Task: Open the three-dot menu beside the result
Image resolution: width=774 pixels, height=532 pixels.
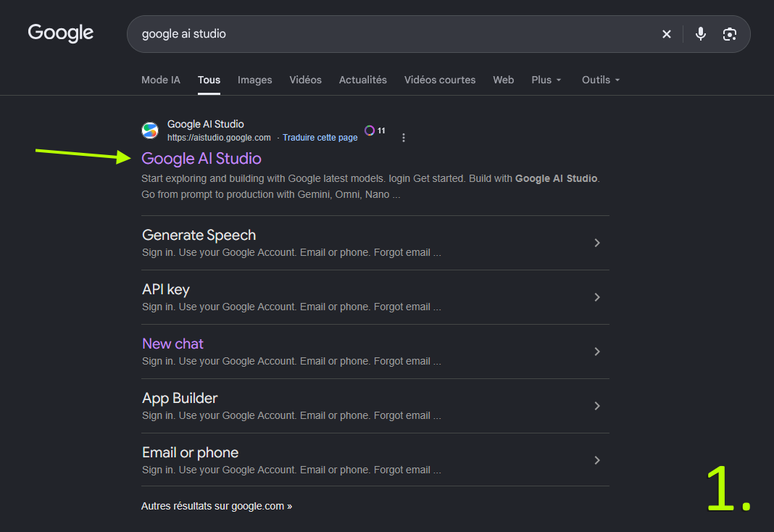Action: pos(403,138)
